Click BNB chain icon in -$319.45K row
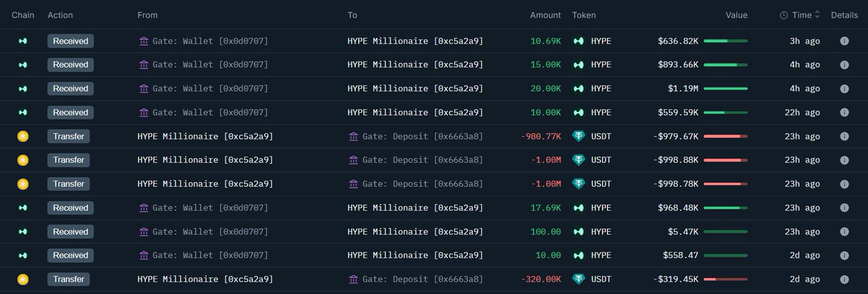 click(22, 280)
